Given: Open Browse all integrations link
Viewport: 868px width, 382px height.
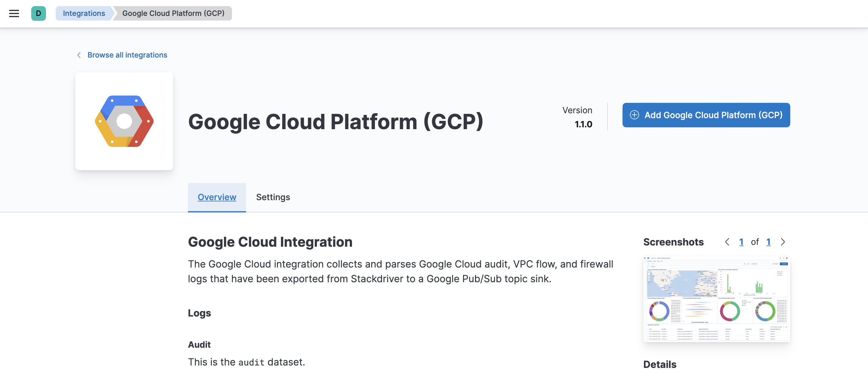Looking at the screenshot, I should pos(127,54).
